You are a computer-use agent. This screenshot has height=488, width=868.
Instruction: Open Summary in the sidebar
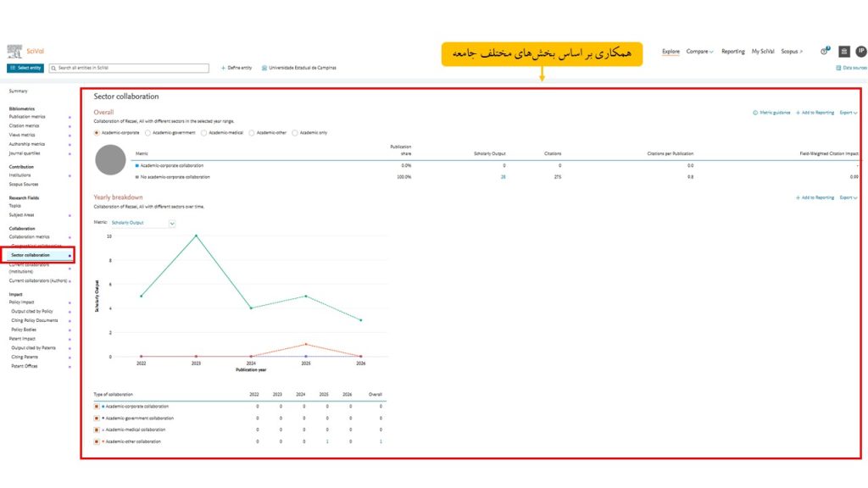19,91
